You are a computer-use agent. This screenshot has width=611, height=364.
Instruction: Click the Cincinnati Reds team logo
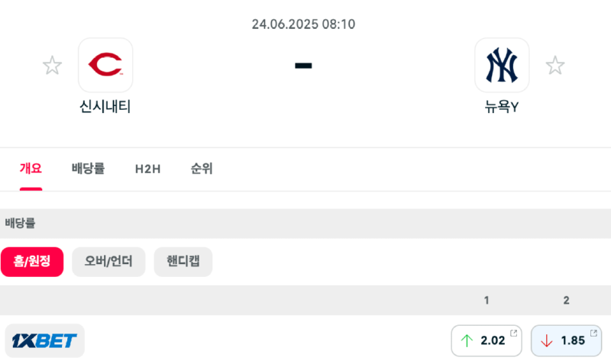[x=105, y=66]
